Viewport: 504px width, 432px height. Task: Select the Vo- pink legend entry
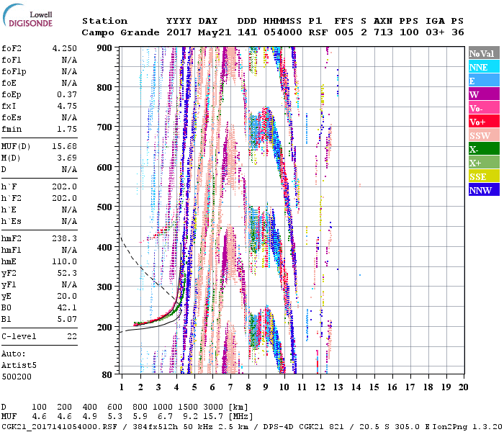[x=483, y=108]
